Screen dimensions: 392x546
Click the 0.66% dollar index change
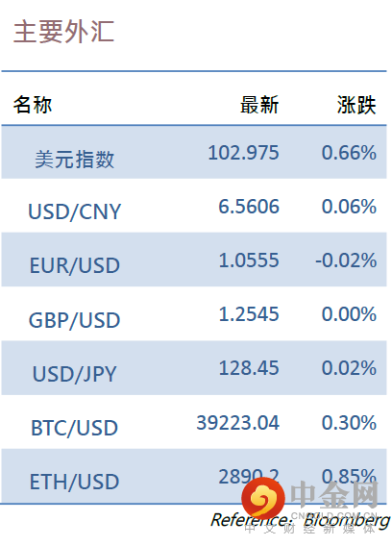coord(349,153)
